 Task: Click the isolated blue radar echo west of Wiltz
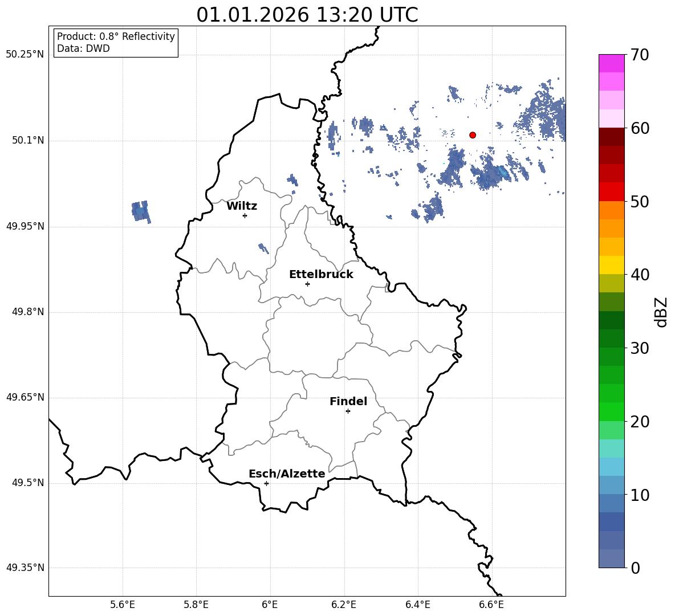point(141,211)
